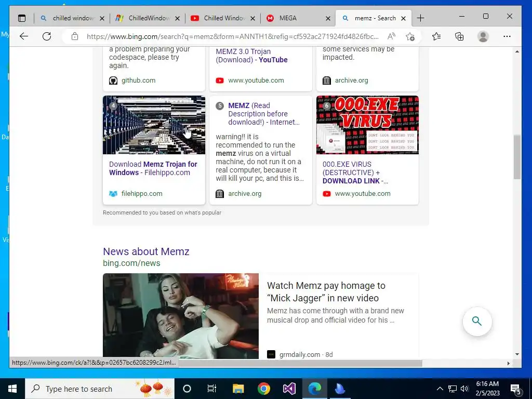Open MEMZ 3.0 Trojan YouTube result

[251, 56]
